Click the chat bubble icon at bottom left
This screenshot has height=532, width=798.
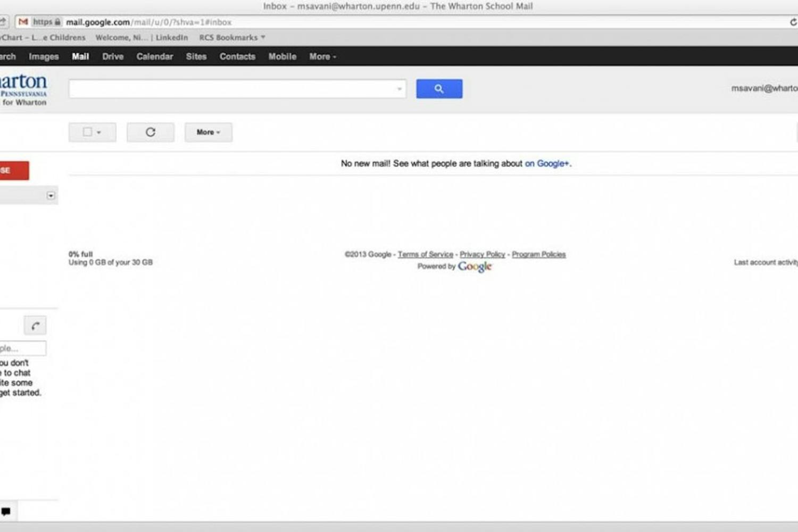pyautogui.click(x=6, y=512)
